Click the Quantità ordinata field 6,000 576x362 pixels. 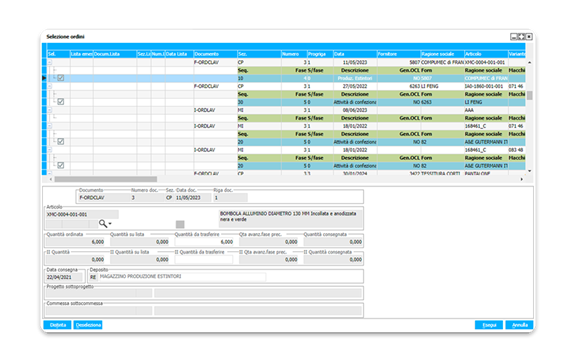[75, 242]
